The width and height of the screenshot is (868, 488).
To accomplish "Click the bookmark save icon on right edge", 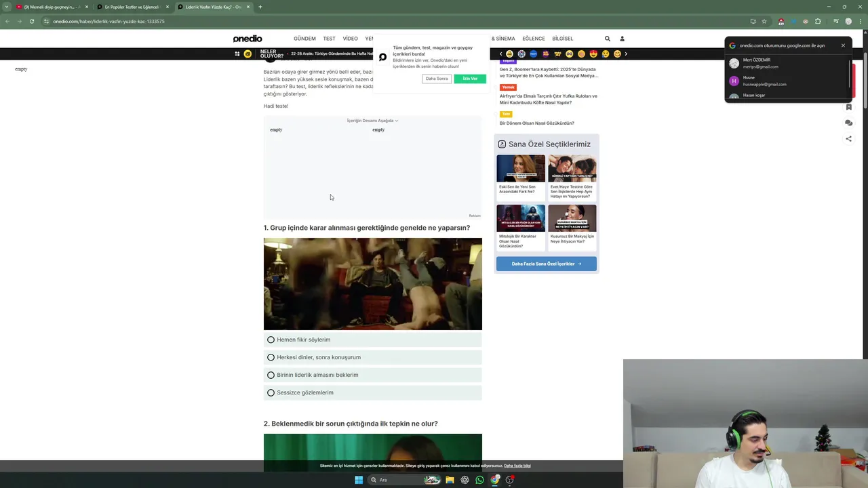I will (848, 107).
